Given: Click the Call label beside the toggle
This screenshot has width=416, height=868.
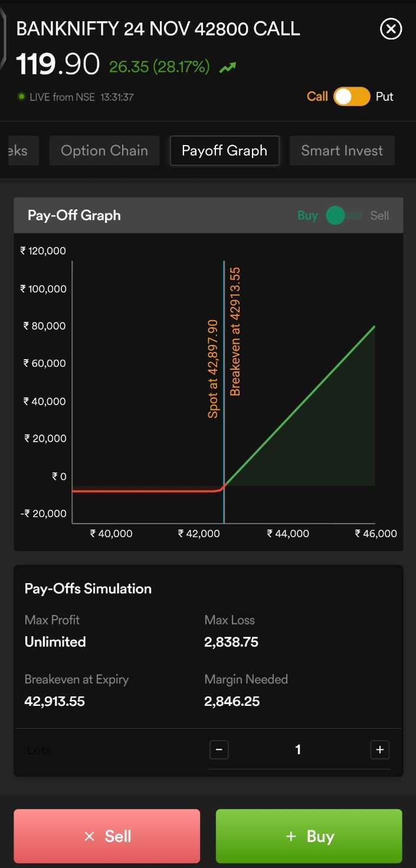Looking at the screenshot, I should 317,97.
